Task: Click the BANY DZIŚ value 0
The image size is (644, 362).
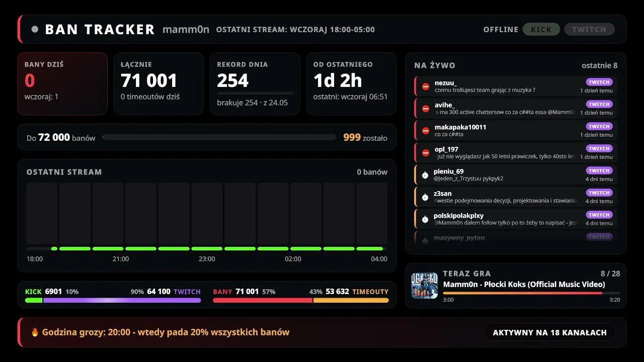Action: (x=30, y=80)
